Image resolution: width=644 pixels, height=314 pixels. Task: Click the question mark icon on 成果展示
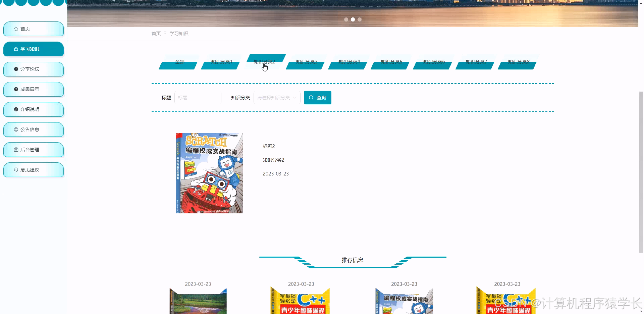click(x=15, y=89)
